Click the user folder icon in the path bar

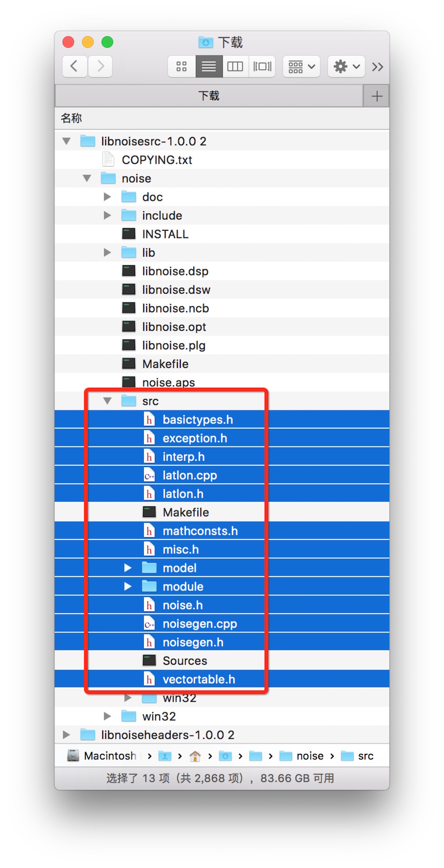[x=165, y=756]
